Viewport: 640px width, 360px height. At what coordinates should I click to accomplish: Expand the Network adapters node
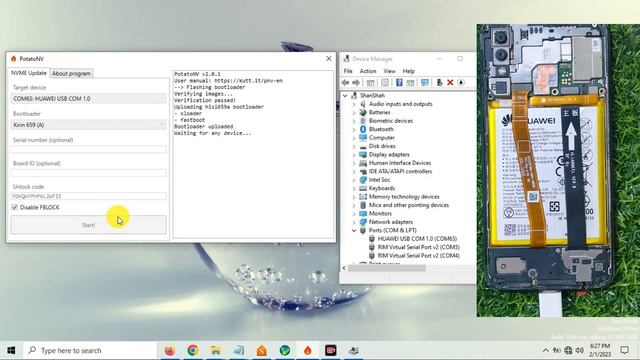coord(354,222)
